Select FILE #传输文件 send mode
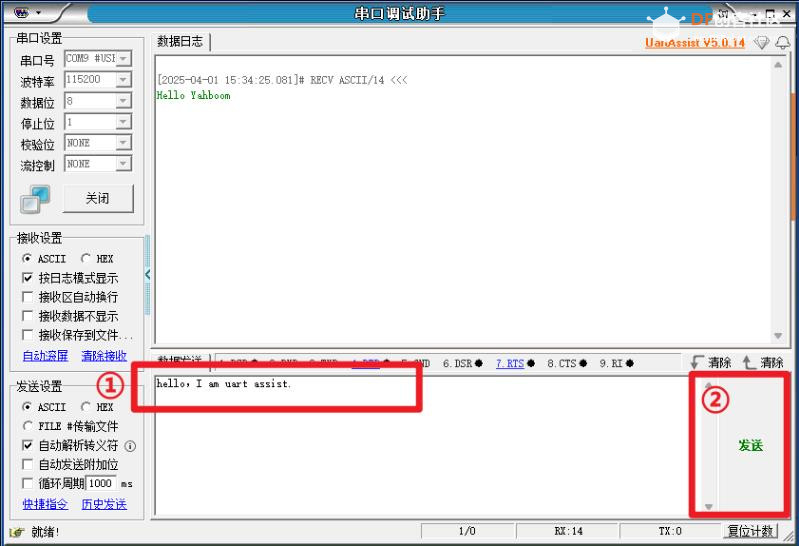 [x=28, y=427]
